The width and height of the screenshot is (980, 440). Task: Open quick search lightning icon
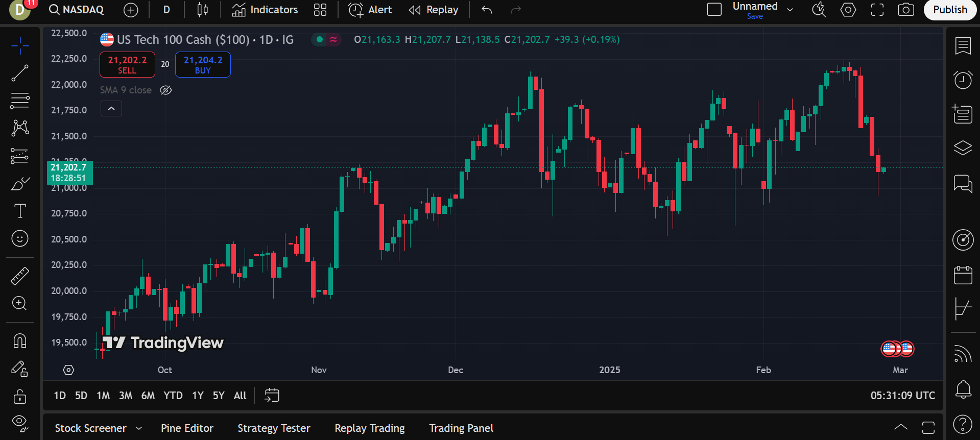click(819, 10)
